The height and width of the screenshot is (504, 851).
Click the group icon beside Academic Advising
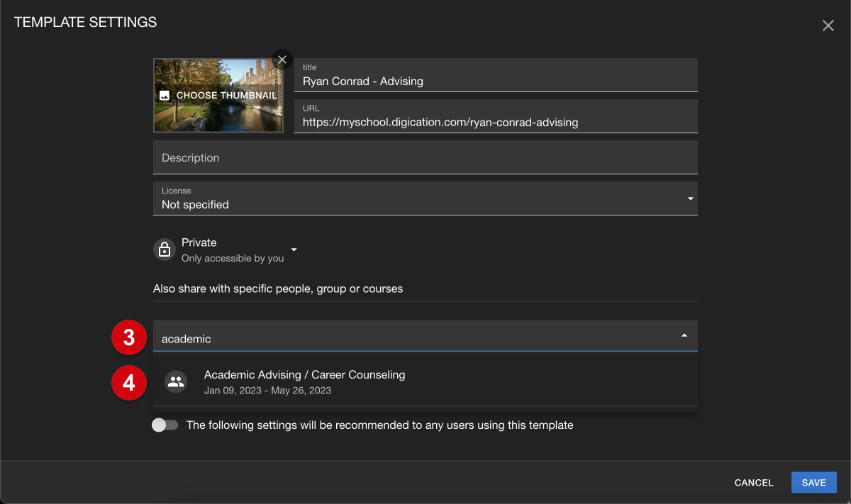[x=175, y=382]
